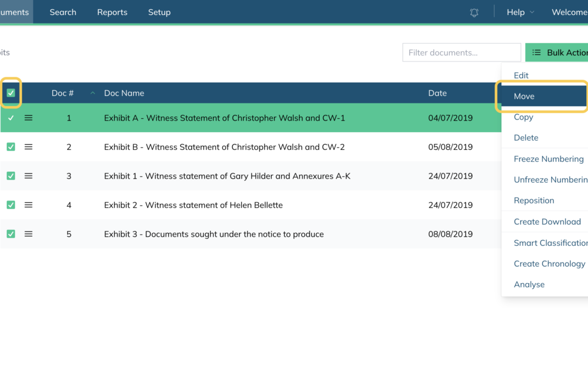Click drag handle icon for Exhibit A row
Screen dimensions: 588x378
tap(29, 118)
